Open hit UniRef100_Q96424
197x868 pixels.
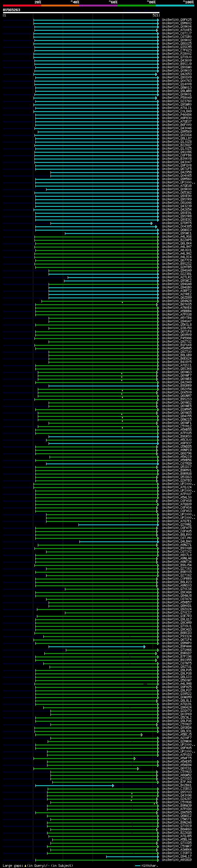177,708
